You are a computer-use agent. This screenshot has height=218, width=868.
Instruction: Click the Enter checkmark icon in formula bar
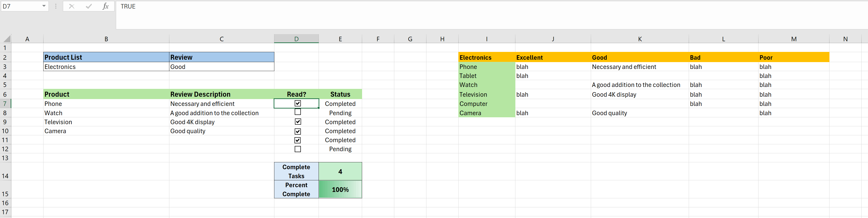pos(89,6)
